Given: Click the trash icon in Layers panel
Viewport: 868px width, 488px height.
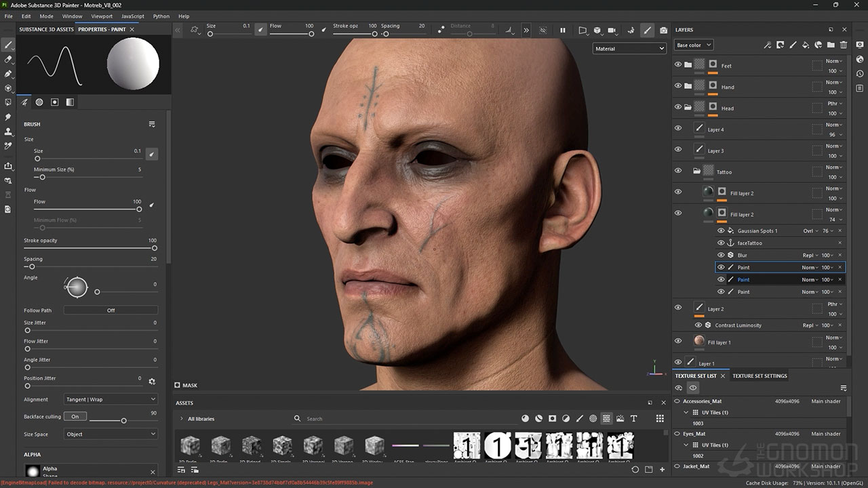Looking at the screenshot, I should (x=844, y=45).
